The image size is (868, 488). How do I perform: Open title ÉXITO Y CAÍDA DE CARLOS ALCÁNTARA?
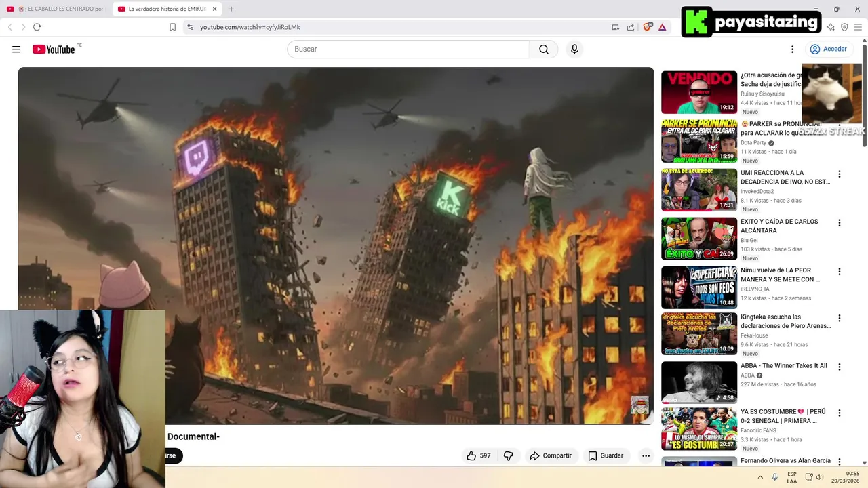[x=779, y=226]
